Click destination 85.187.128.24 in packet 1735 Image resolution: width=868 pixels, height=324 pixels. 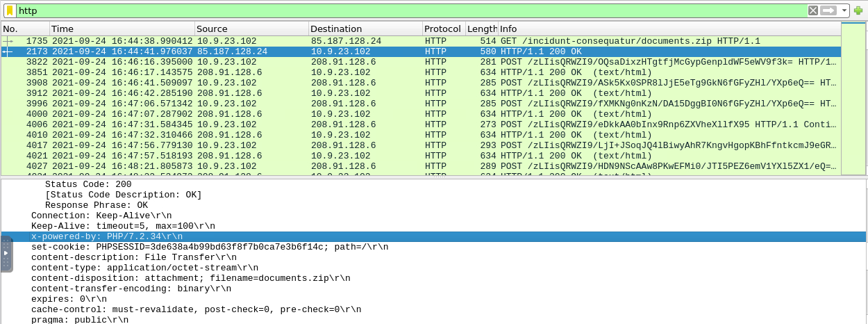pos(347,41)
